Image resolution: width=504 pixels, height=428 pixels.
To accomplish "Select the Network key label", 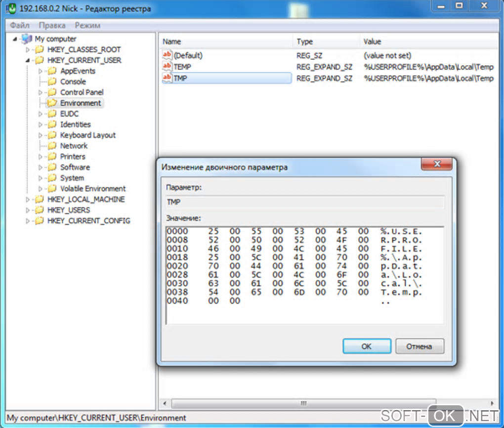I will (x=74, y=146).
